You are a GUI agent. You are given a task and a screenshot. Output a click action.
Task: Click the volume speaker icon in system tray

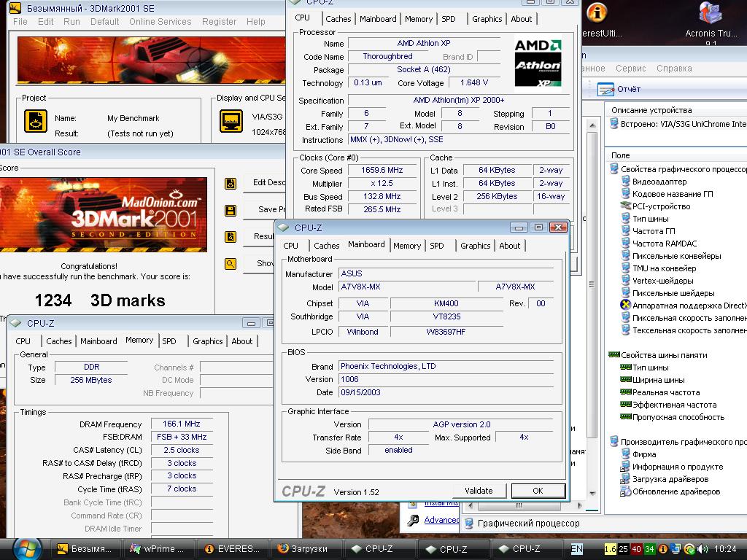pos(703,549)
